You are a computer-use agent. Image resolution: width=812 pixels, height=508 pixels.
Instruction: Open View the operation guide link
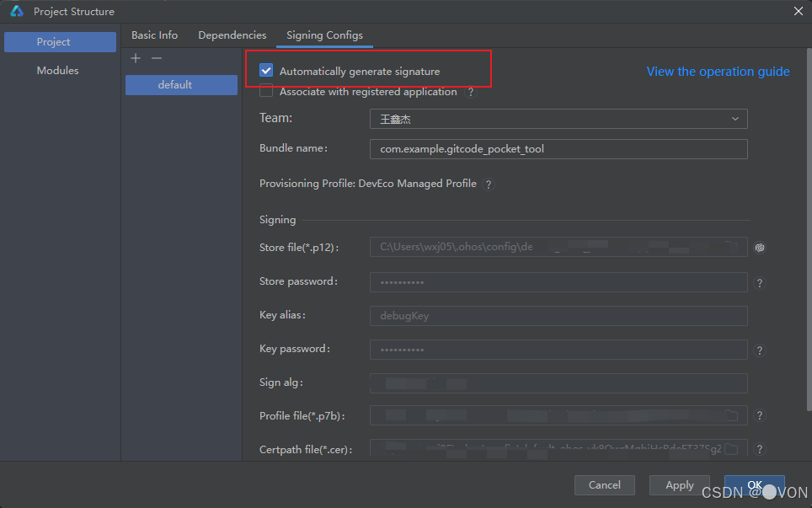click(718, 72)
